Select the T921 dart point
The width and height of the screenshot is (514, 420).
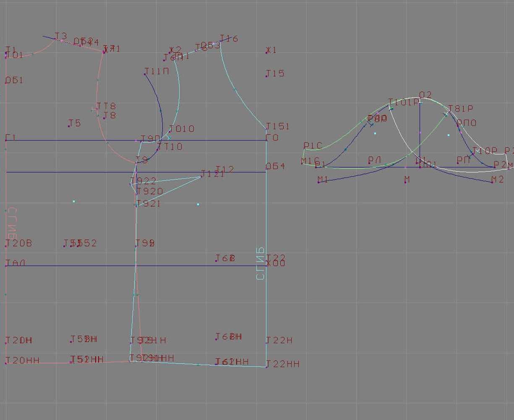pyautogui.click(x=136, y=206)
